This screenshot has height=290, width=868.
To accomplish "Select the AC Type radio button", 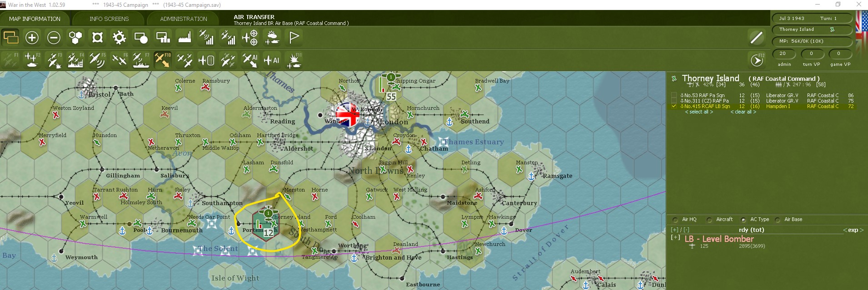I will (x=743, y=220).
